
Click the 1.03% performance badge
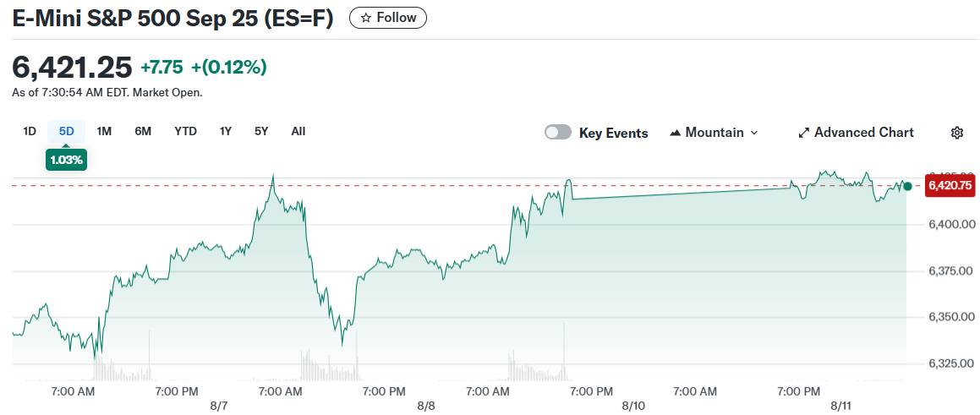coord(66,160)
